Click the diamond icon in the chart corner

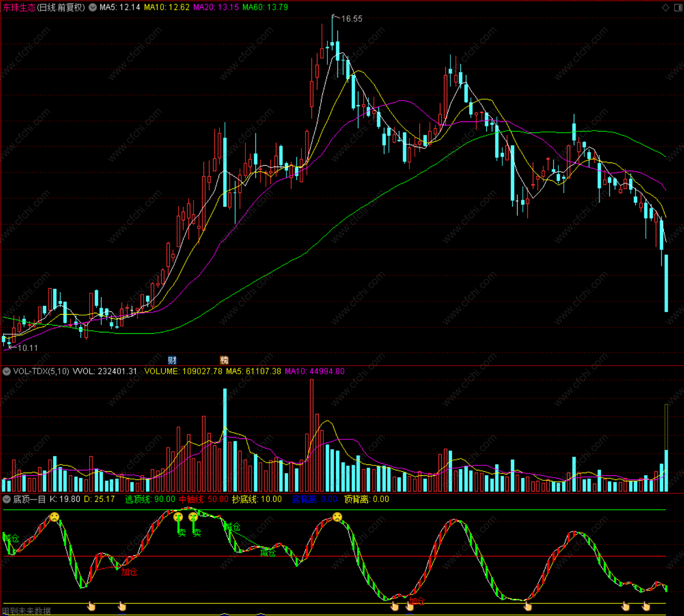coord(665,7)
